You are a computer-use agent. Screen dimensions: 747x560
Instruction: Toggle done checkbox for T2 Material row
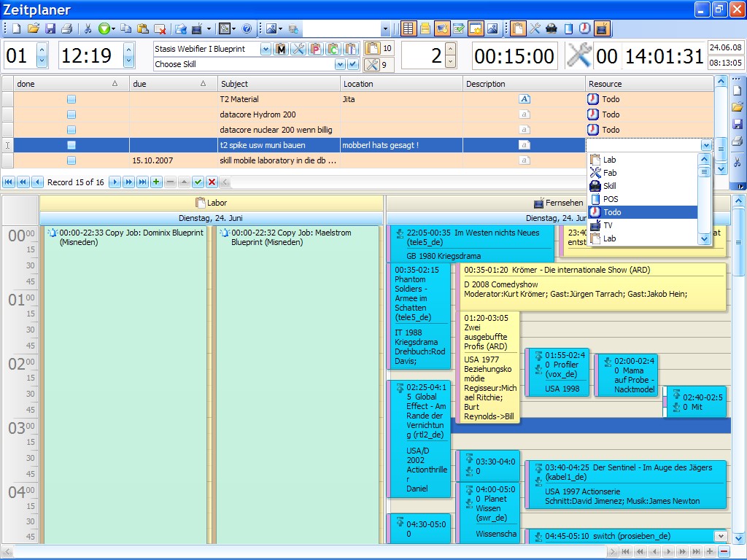pyautogui.click(x=71, y=99)
